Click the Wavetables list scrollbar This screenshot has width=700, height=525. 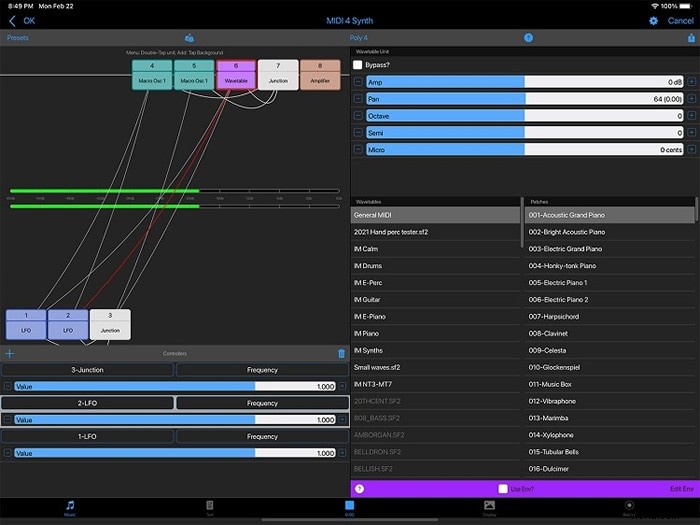(x=522, y=222)
